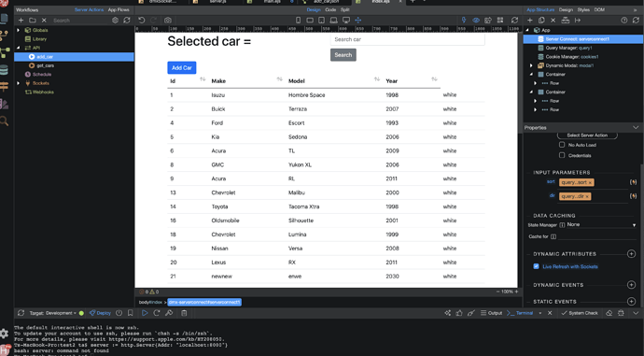This screenshot has height=356, width=644.
Task: Click the Select Server Action button
Action: 587,135
